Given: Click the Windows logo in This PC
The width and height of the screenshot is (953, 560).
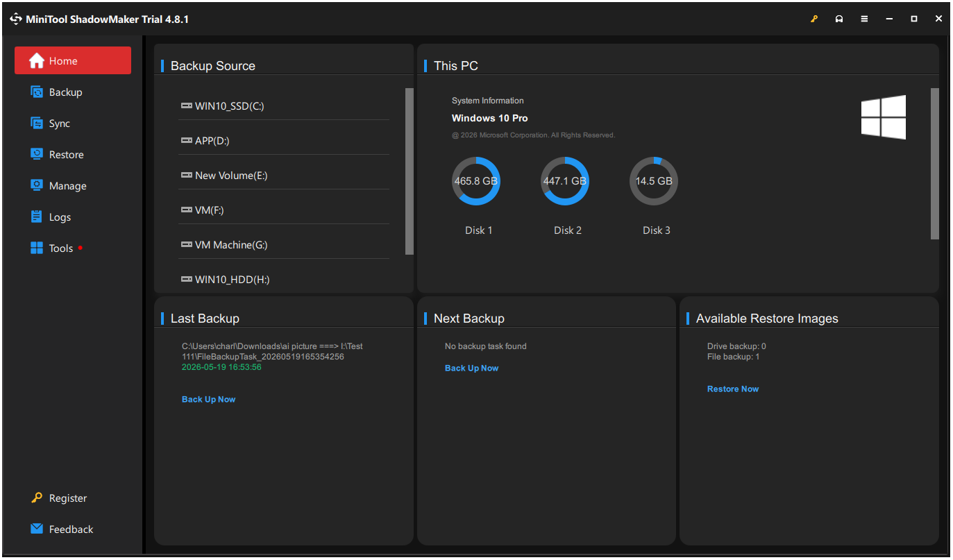Looking at the screenshot, I should click(x=884, y=117).
